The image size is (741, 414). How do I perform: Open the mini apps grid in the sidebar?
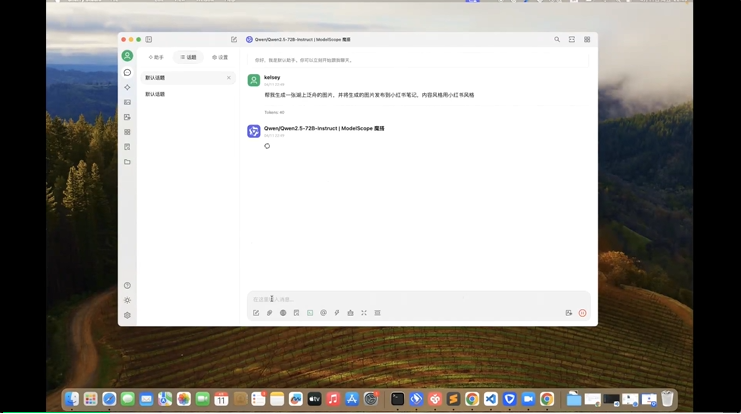click(127, 132)
